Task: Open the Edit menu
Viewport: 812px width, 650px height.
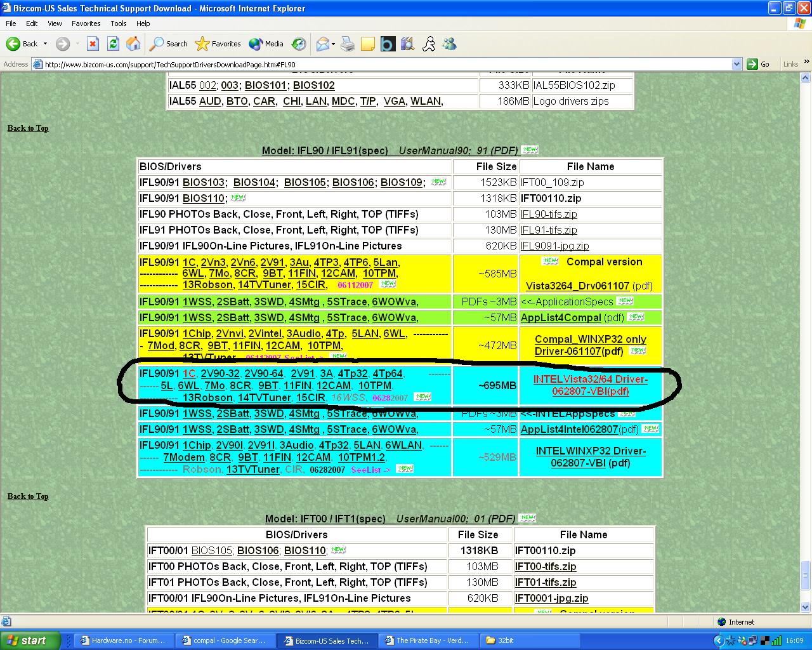Action: coord(32,23)
